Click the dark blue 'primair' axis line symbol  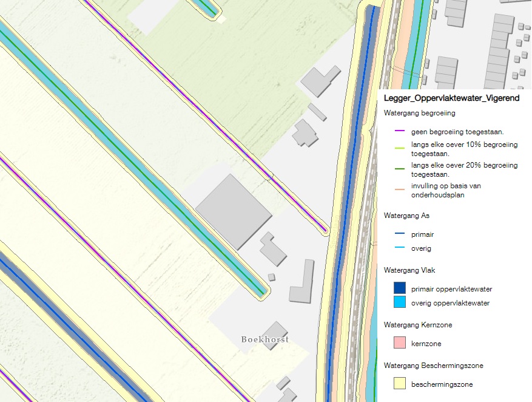coord(400,234)
